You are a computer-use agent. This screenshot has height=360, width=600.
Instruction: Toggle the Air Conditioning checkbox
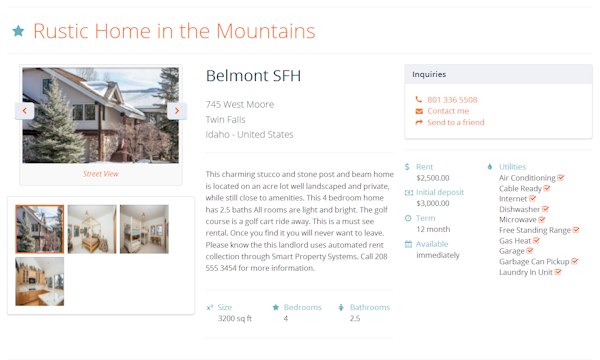tap(561, 178)
